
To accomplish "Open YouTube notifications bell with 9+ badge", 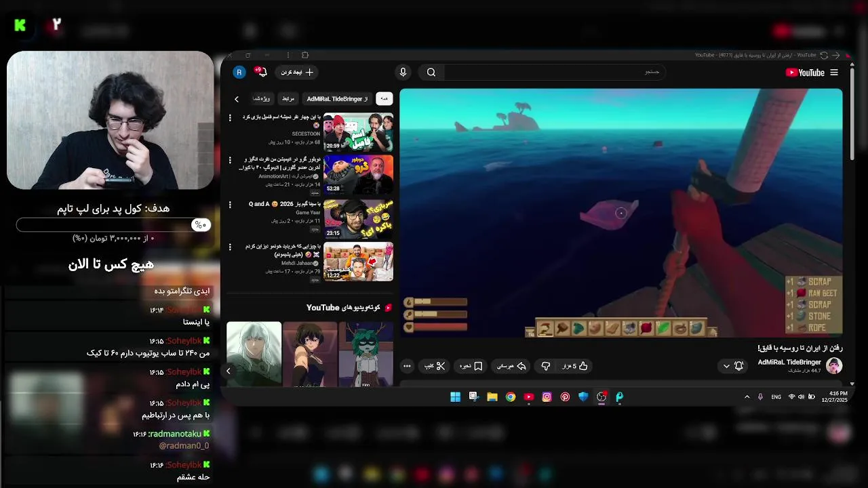I will tap(262, 72).
